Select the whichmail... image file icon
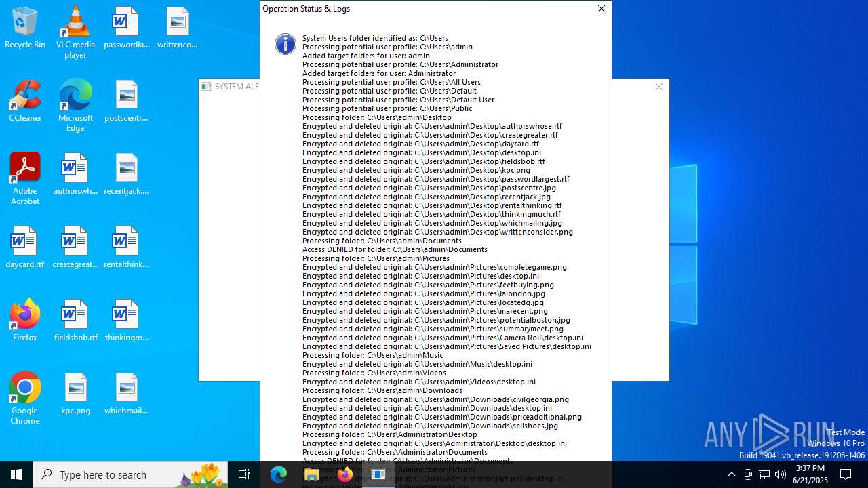The height and width of the screenshot is (488, 868). pos(126,394)
